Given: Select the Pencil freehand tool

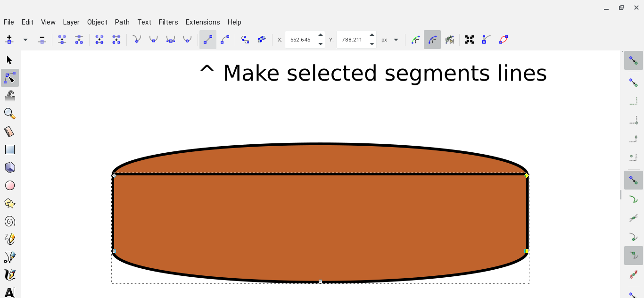Looking at the screenshot, I should pos(10,239).
